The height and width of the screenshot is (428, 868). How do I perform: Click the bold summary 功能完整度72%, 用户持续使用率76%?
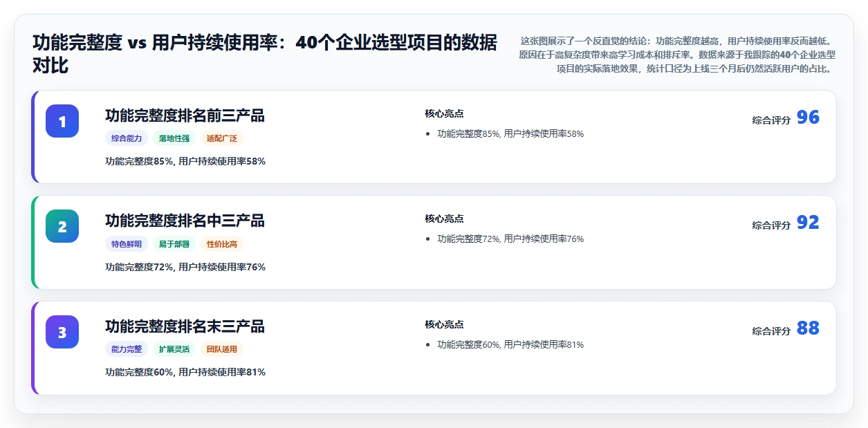tap(185, 267)
